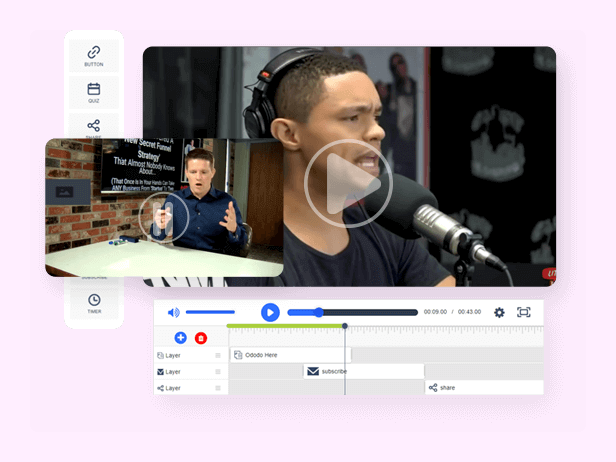Click the share icon in share clip
This screenshot has height=462, width=616.
coord(433,388)
